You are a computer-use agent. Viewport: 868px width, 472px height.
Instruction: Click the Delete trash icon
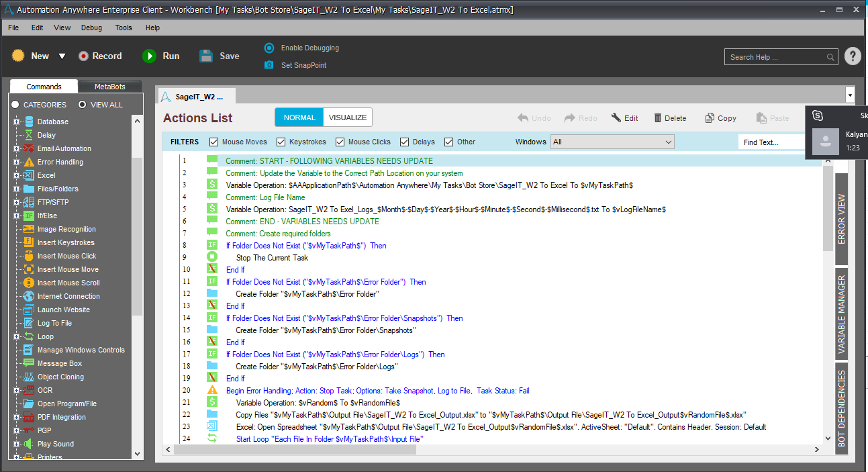pyautogui.click(x=658, y=118)
